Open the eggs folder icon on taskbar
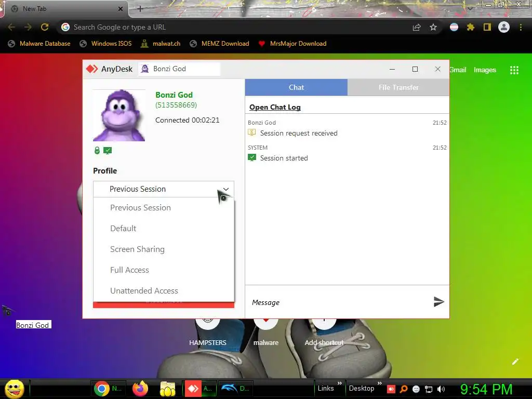Screen dimensions: 532x399 [x=168, y=389]
